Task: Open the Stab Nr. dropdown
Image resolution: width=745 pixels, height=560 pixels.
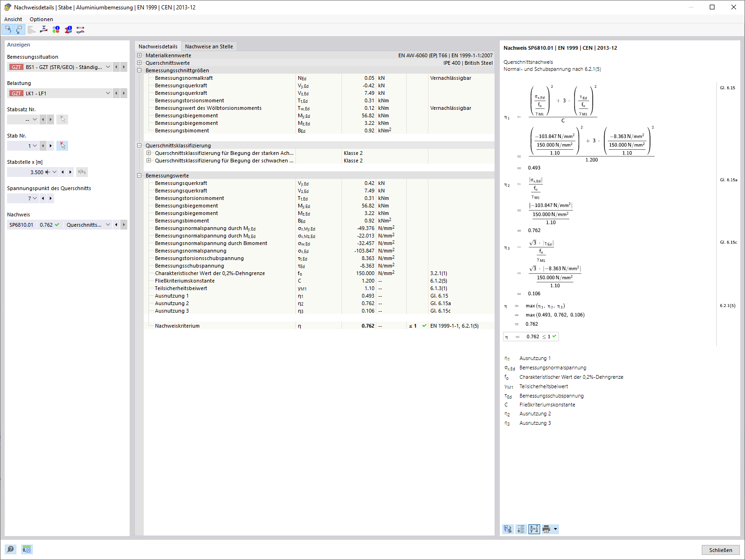Action: tap(35, 146)
